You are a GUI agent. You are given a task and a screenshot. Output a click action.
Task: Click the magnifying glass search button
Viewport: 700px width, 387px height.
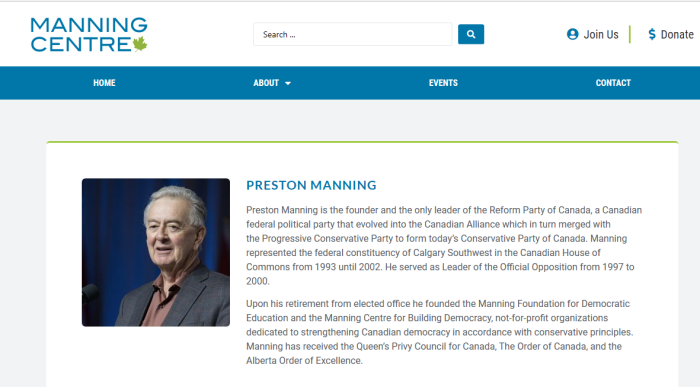pyautogui.click(x=471, y=34)
